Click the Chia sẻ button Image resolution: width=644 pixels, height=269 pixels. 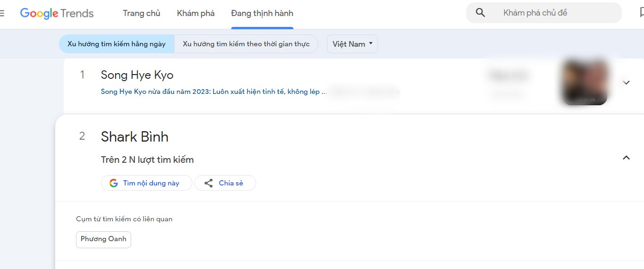(225, 183)
